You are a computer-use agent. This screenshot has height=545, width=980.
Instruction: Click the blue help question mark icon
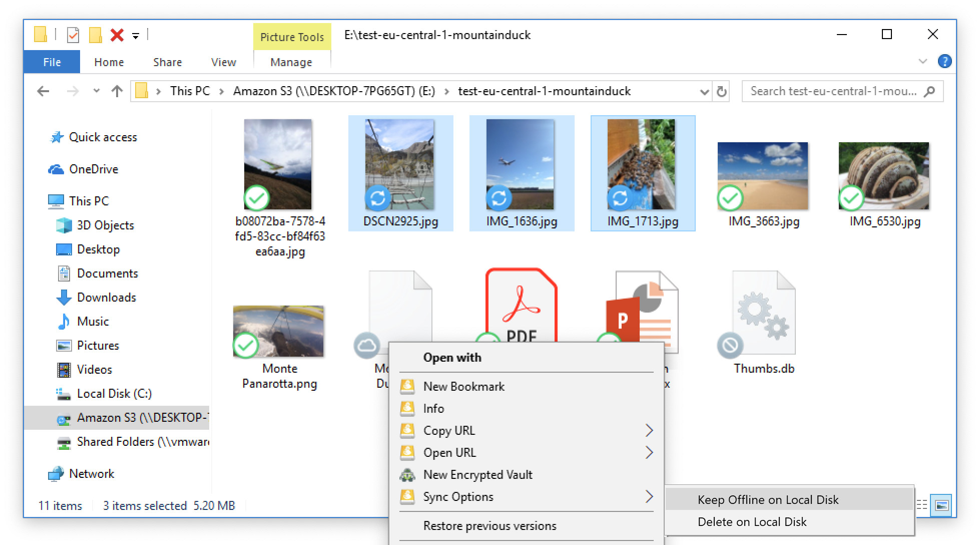(944, 62)
